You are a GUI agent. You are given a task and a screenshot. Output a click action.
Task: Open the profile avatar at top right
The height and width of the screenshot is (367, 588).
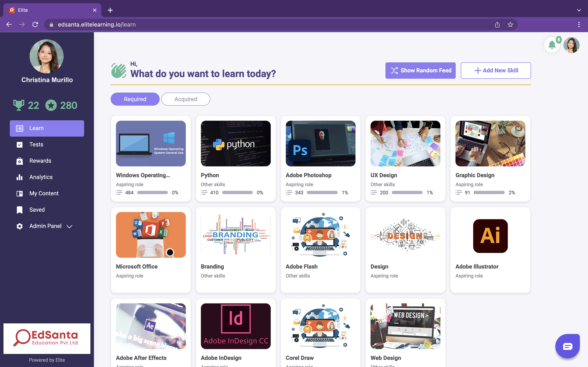(x=571, y=45)
